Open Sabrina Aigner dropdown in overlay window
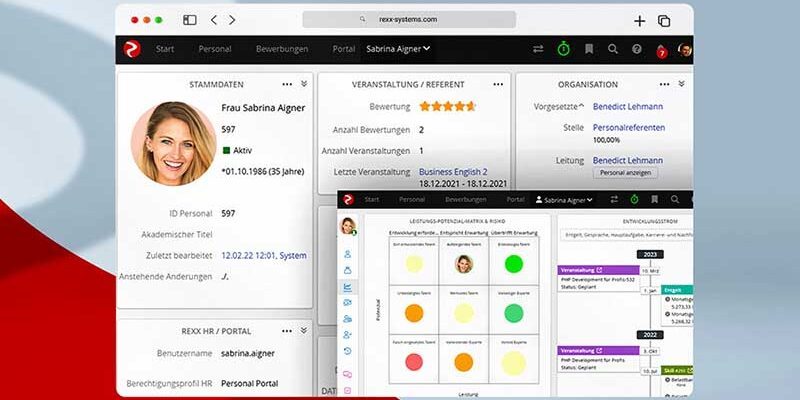This screenshot has width=800, height=400. click(x=564, y=200)
